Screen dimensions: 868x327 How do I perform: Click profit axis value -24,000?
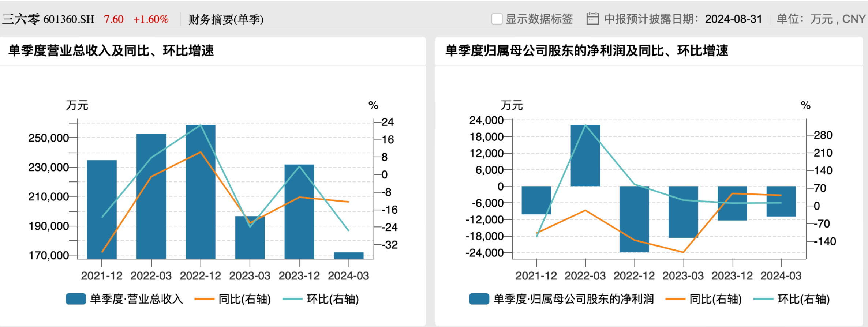(485, 253)
